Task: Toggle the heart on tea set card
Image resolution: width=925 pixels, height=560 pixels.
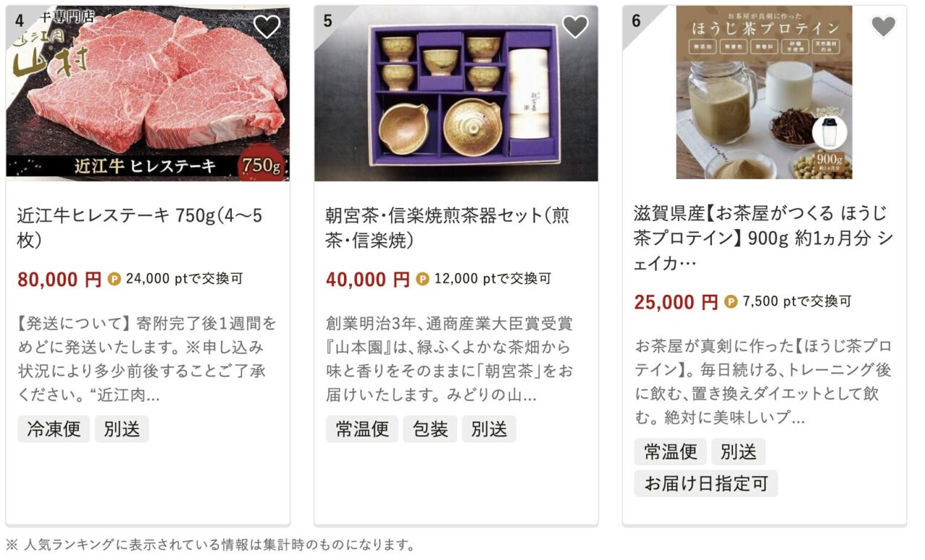Action: [575, 27]
